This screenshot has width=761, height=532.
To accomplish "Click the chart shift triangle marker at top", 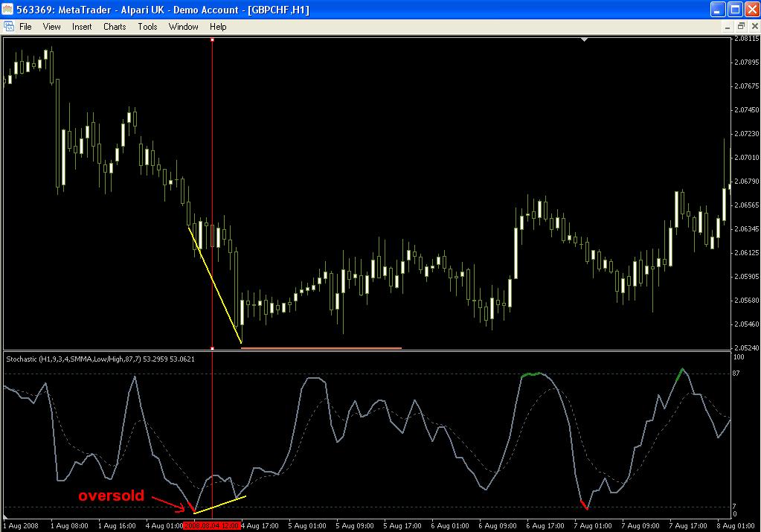I will [x=584, y=39].
